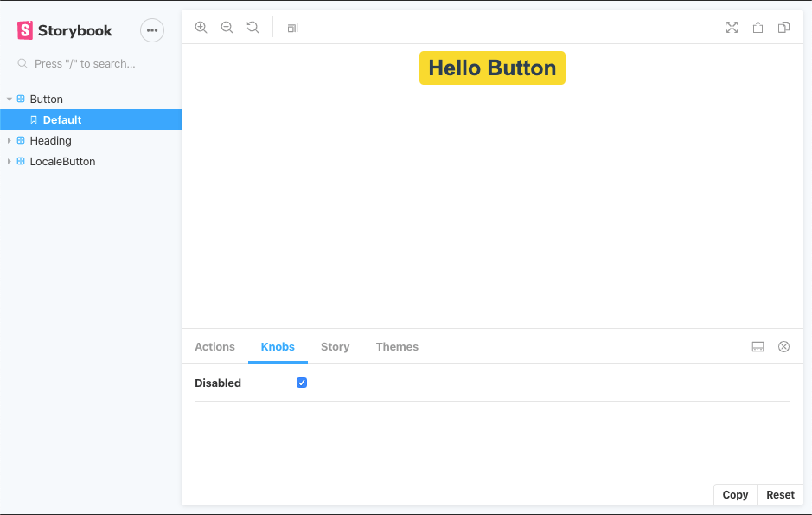Change addons panel orientation icon
The image size is (812, 515).
point(758,347)
